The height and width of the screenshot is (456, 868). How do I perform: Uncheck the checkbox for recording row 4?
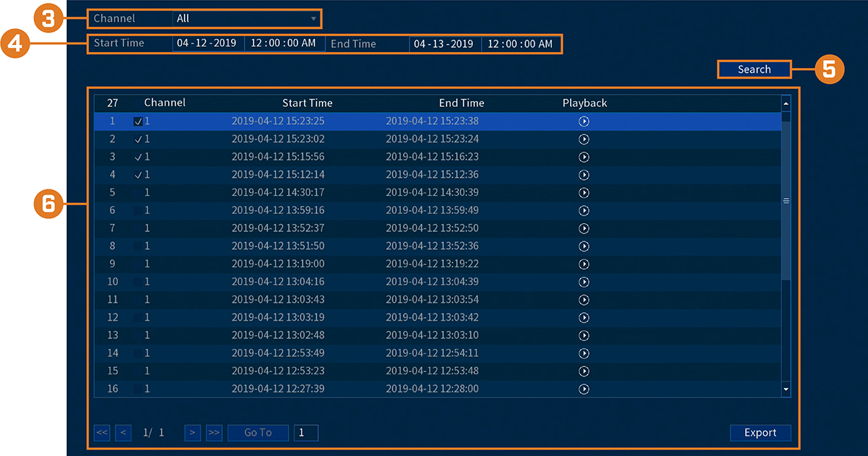(138, 175)
